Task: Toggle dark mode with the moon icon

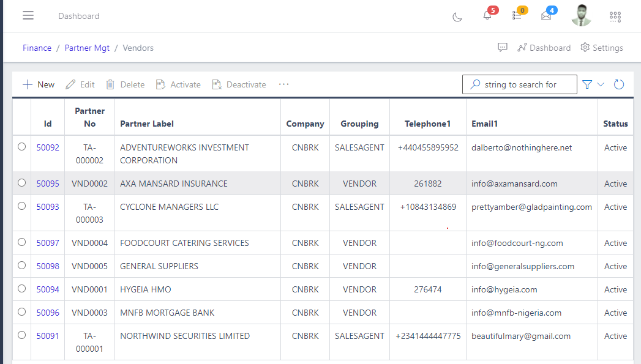Action: click(x=457, y=17)
